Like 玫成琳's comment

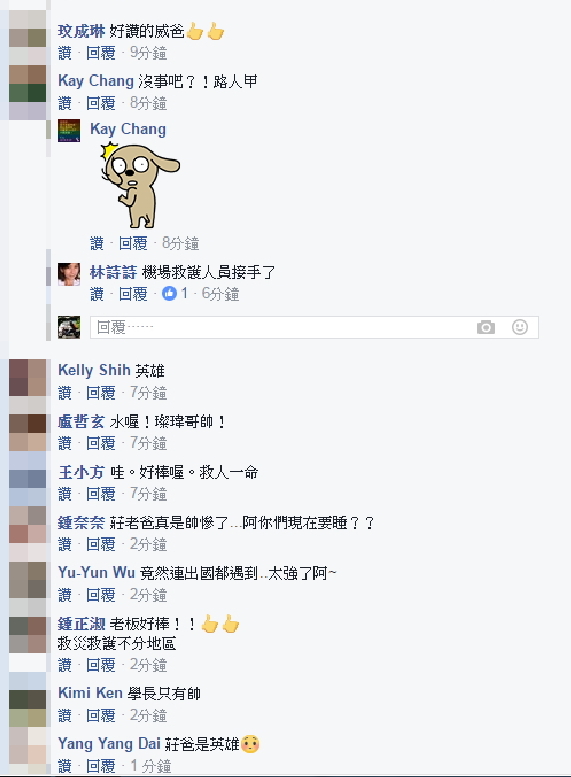coord(64,53)
